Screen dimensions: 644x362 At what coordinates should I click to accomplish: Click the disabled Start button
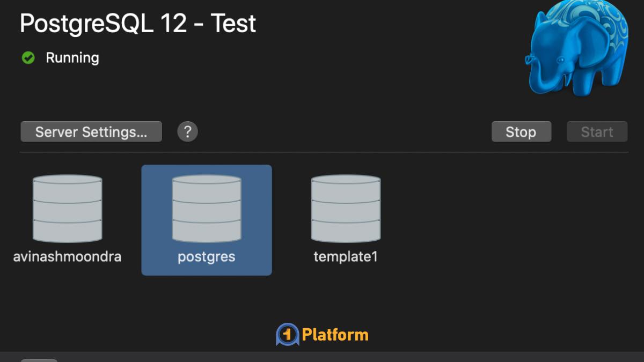pos(596,131)
